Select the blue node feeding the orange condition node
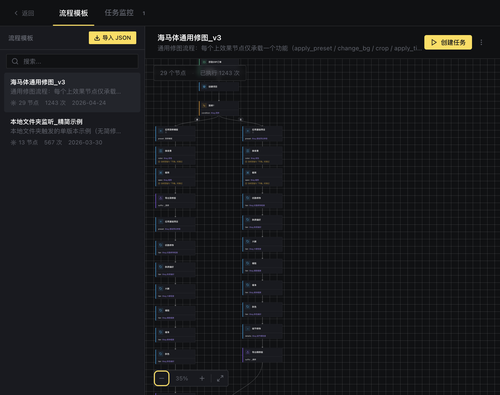This screenshot has height=395, width=500. pyautogui.click(x=219, y=87)
